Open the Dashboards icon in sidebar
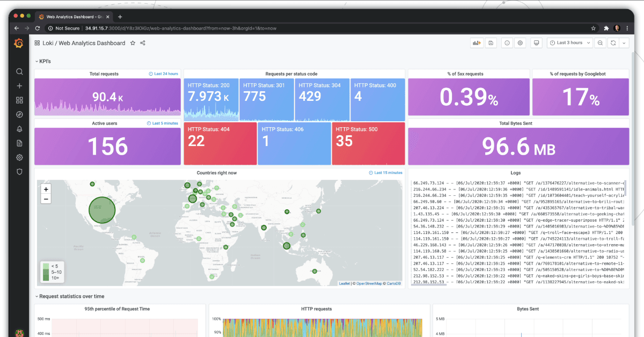 [x=19, y=100]
